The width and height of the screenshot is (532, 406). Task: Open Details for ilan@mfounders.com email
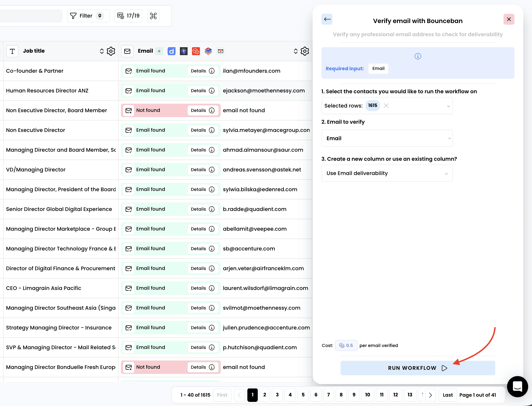click(x=203, y=71)
